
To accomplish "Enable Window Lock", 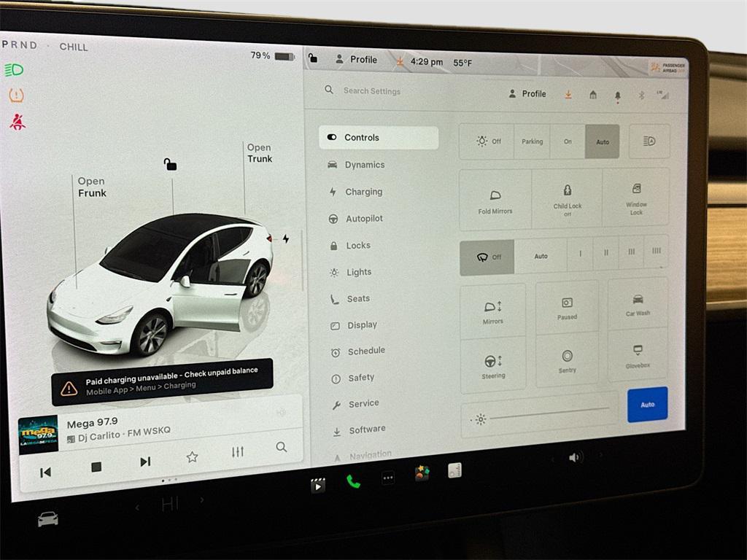I will pyautogui.click(x=637, y=198).
